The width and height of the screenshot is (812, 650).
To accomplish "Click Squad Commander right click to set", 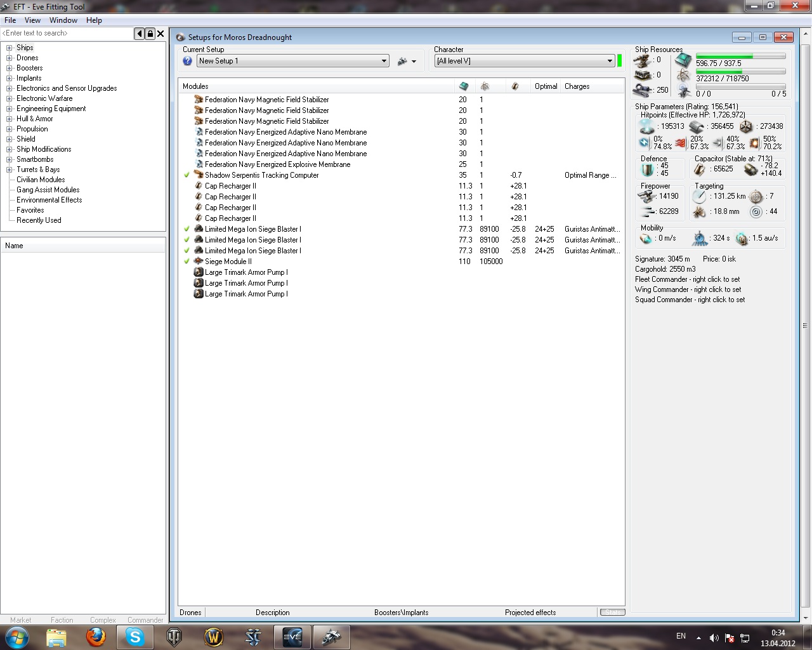I will pos(690,300).
